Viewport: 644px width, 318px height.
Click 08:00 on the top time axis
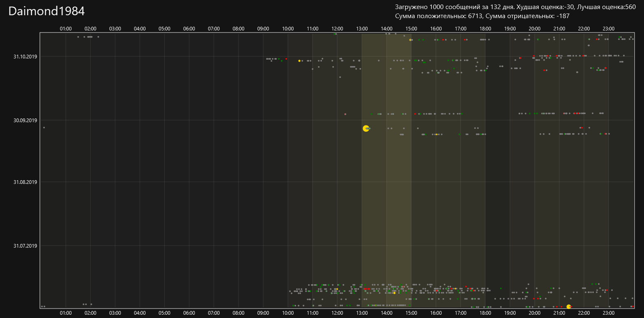click(x=239, y=29)
